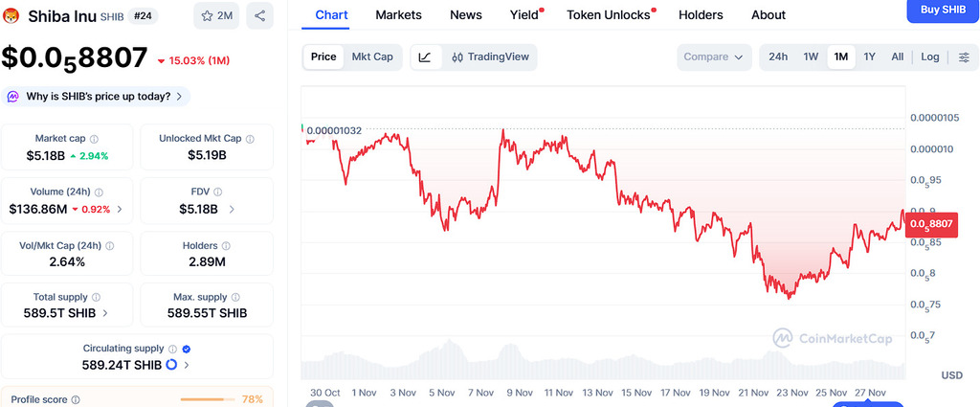Open the Token Unlocks tab

(x=609, y=14)
